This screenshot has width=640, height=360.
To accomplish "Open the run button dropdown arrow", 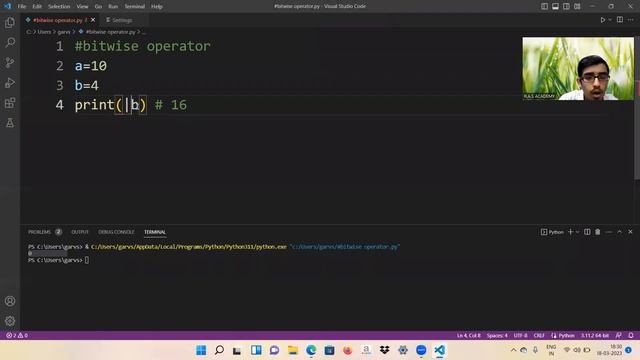I will click(610, 20).
